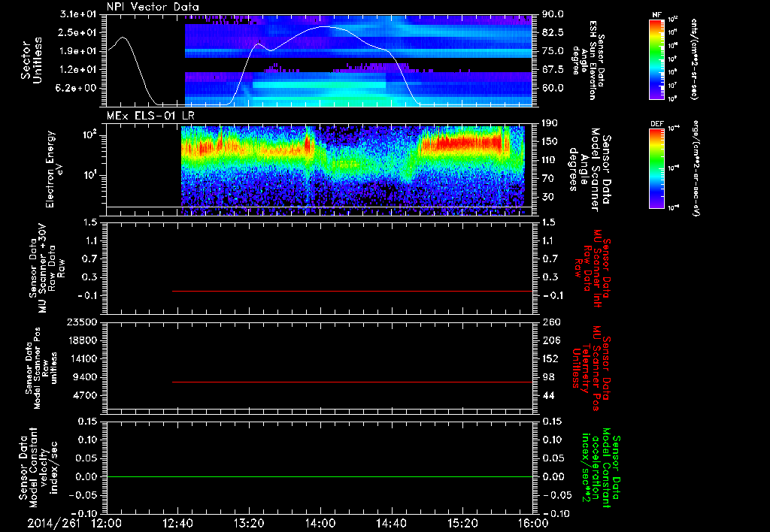Viewport: 770px width, 532px height.
Task: Click the 98 telemetry tick label
Action: pyautogui.click(x=548, y=377)
